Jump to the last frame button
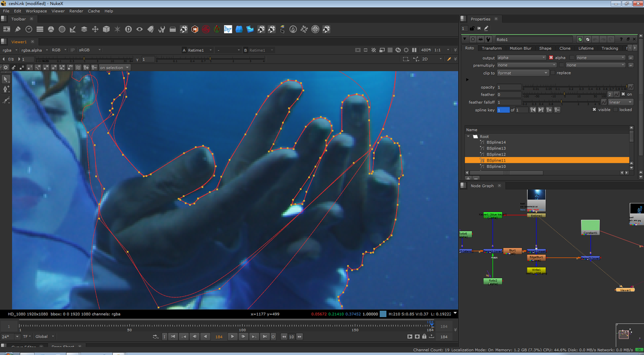The width and height of the screenshot is (644, 355). [x=264, y=337]
